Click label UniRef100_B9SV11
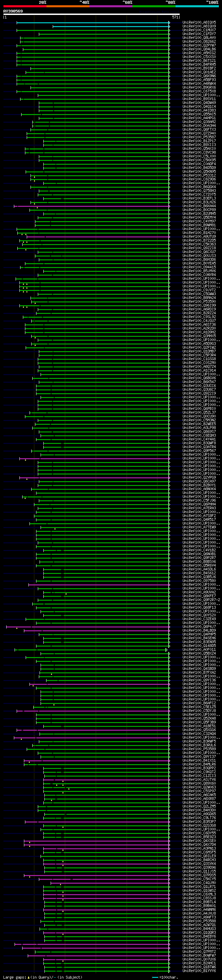 point(199,99)
